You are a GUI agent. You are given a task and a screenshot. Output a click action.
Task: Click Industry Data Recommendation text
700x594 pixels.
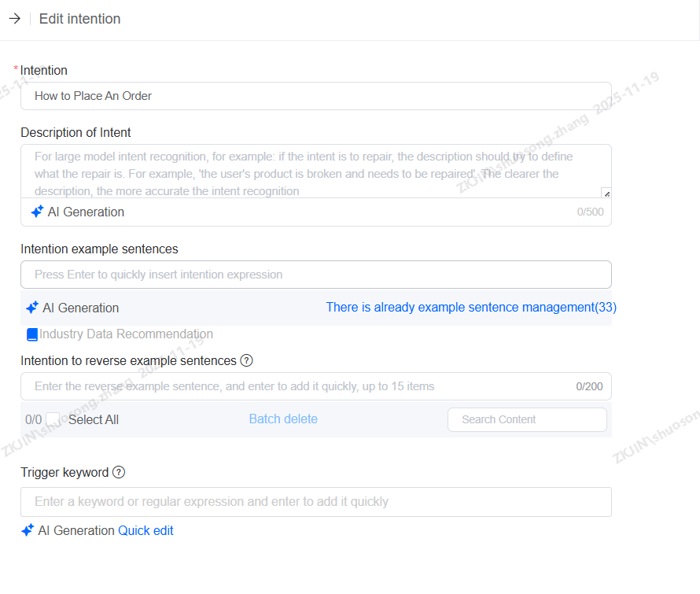tap(126, 334)
